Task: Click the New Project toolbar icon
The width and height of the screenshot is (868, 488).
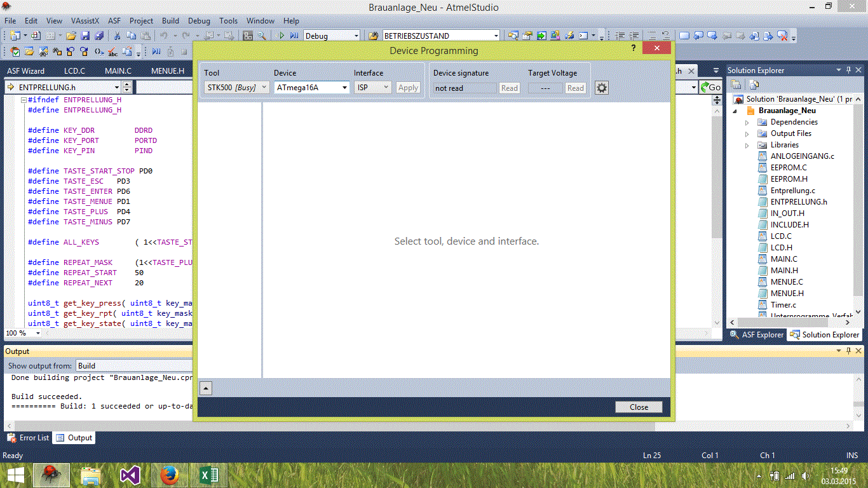Action: 15,36
